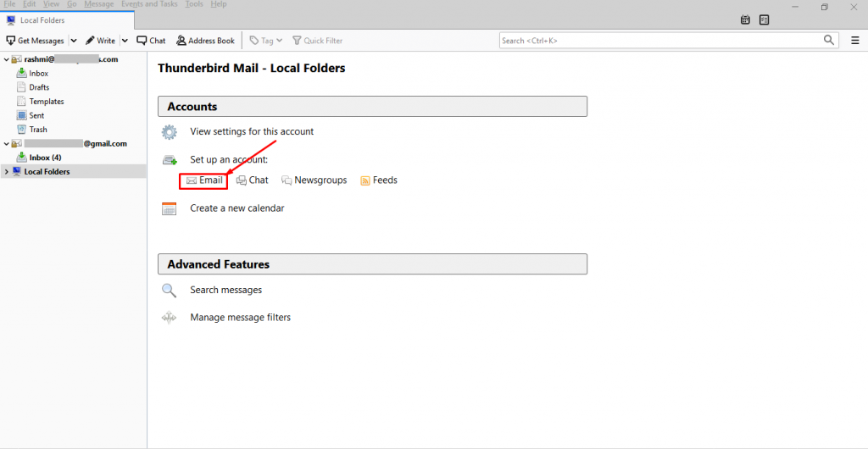Click the message filters icon

(x=169, y=318)
